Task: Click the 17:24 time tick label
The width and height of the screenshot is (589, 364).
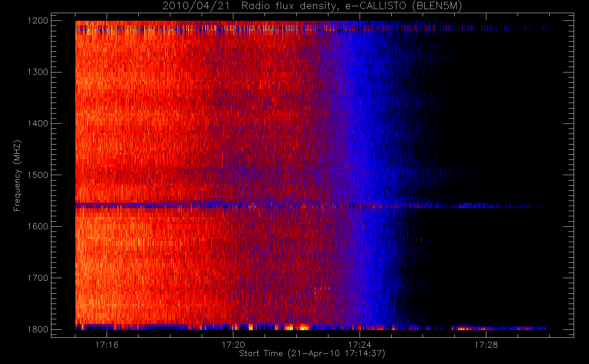Action: coord(360,345)
